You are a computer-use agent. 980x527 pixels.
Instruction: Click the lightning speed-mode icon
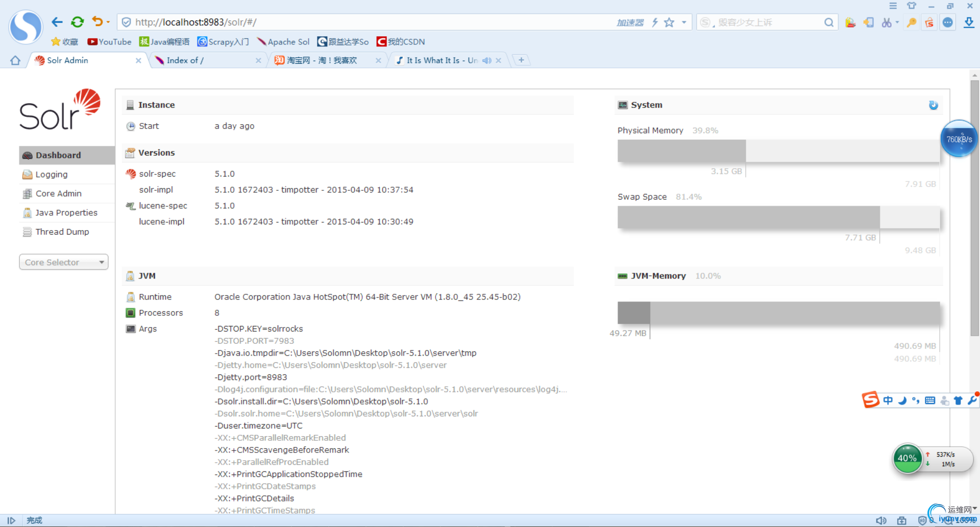(655, 22)
